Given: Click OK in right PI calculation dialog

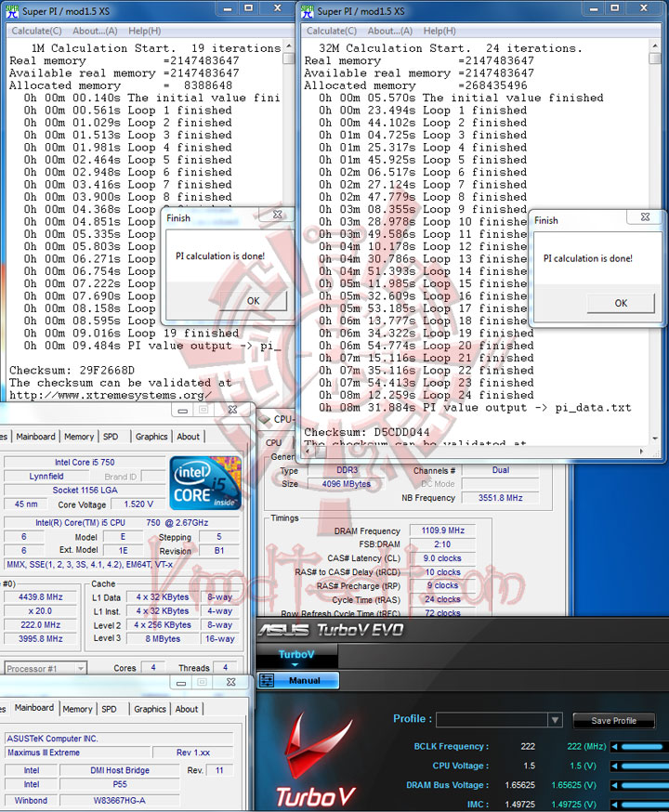Looking at the screenshot, I should click(621, 303).
